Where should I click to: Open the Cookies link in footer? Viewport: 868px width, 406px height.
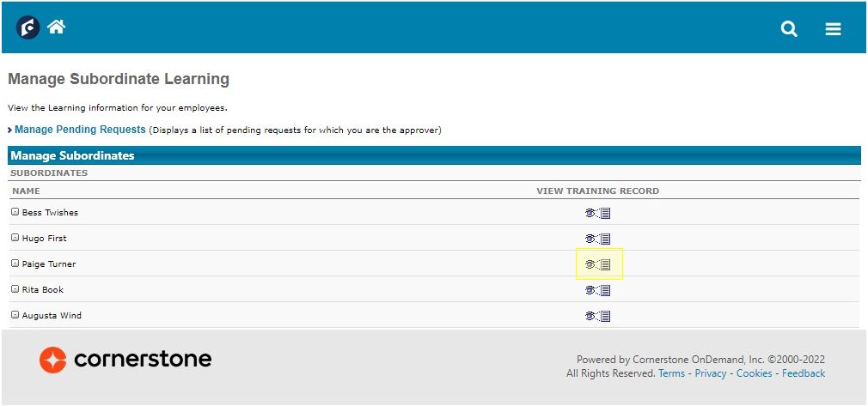[x=754, y=373]
